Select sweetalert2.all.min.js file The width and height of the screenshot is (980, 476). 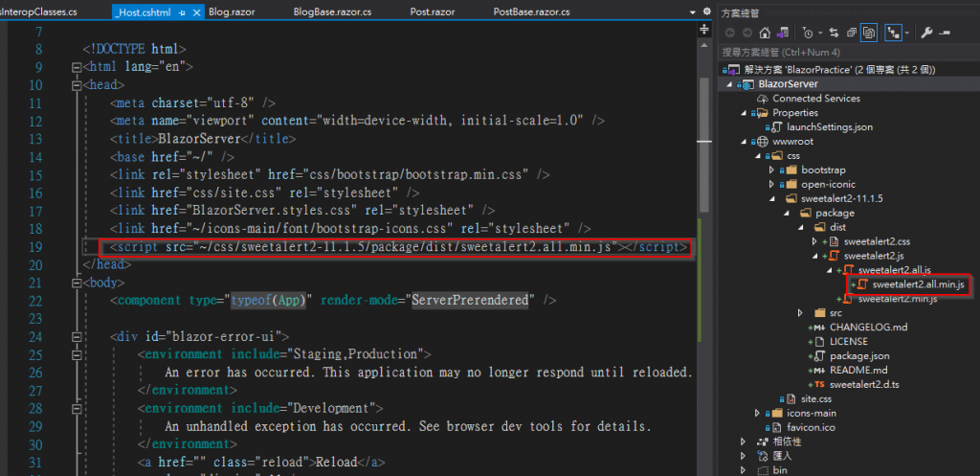coord(919,284)
